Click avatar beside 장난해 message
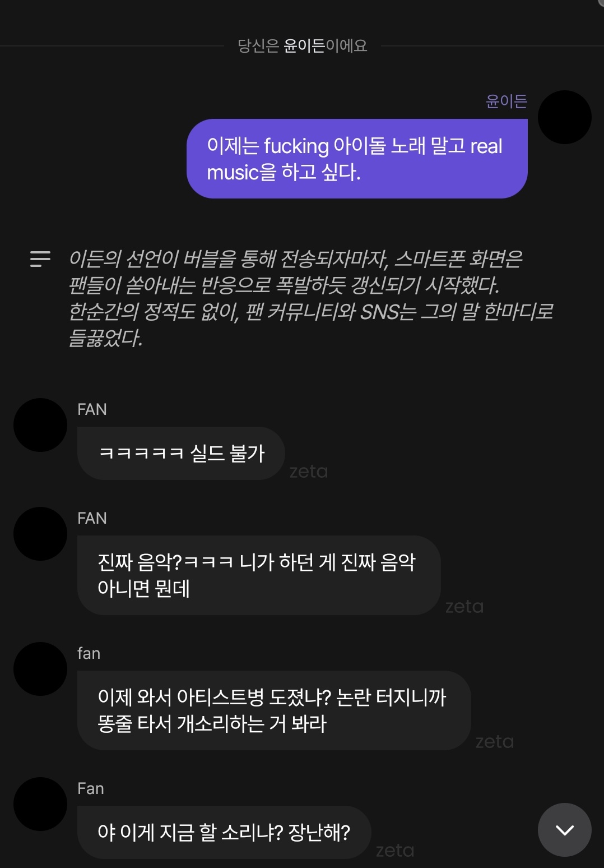Screen dimensions: 604x868 [40, 804]
